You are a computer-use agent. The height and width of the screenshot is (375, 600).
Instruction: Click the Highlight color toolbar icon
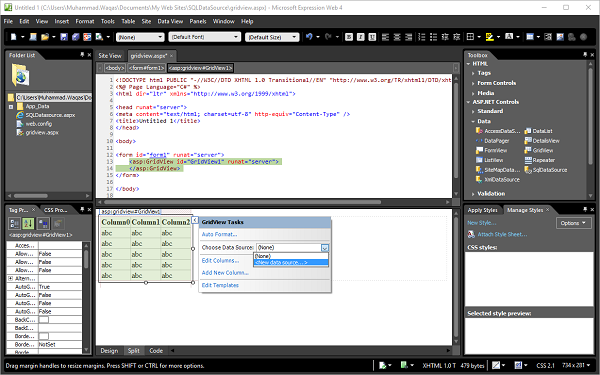[x=489, y=37]
